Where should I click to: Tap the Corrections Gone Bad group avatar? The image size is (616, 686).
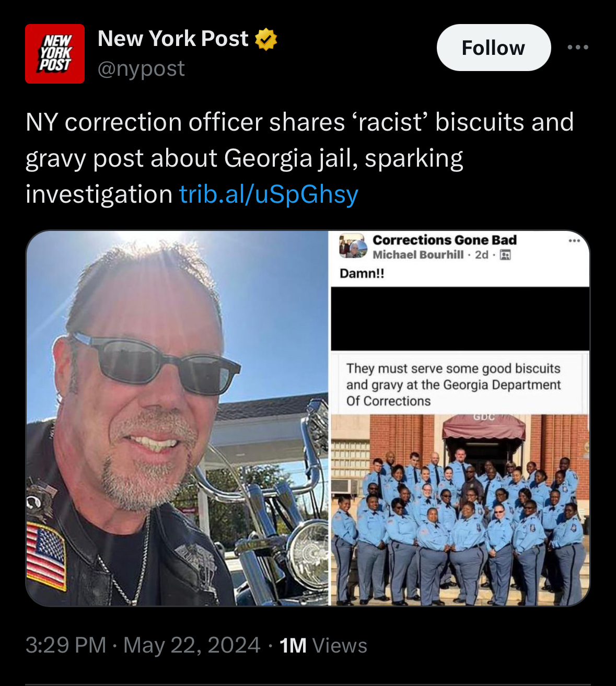tap(353, 246)
